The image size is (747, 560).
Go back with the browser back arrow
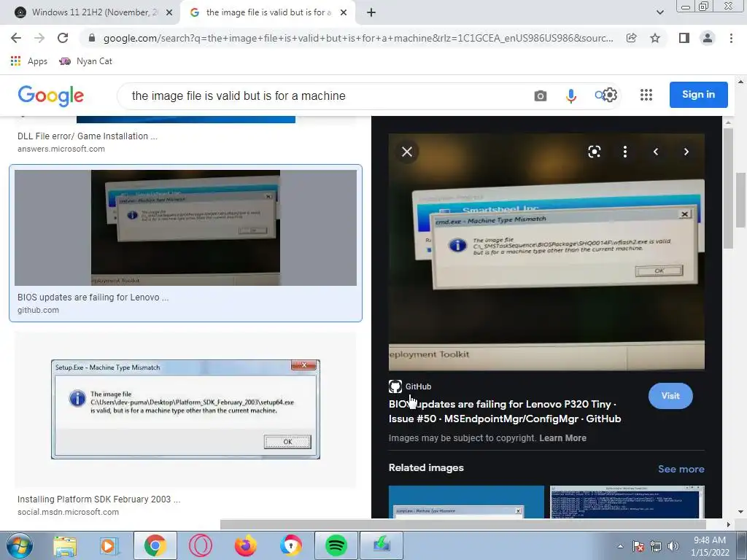16,38
